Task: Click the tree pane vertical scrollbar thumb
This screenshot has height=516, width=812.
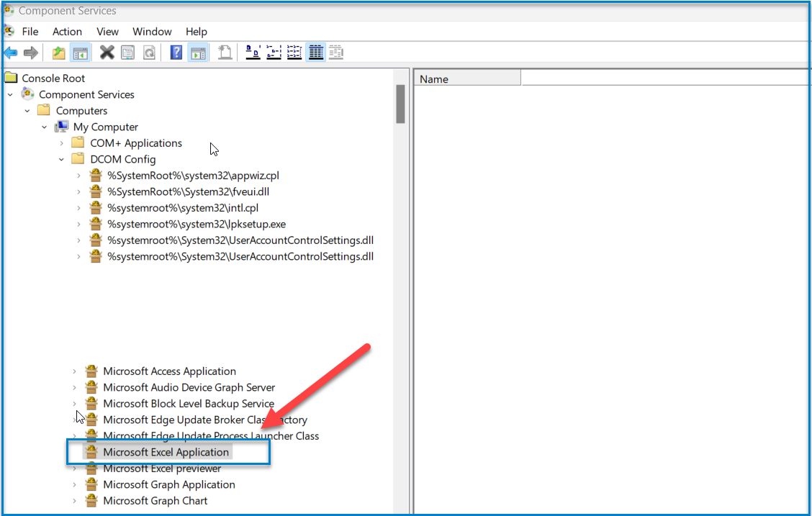Action: (x=400, y=104)
